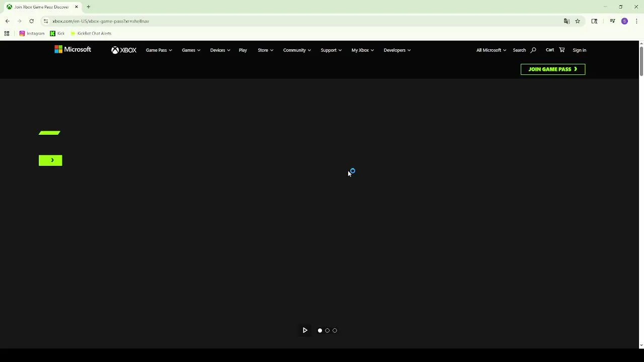Open the Instagram bookmark
This screenshot has width=644, height=362.
point(32,33)
